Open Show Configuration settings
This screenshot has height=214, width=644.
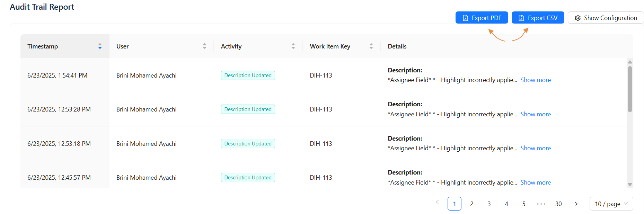coord(606,18)
